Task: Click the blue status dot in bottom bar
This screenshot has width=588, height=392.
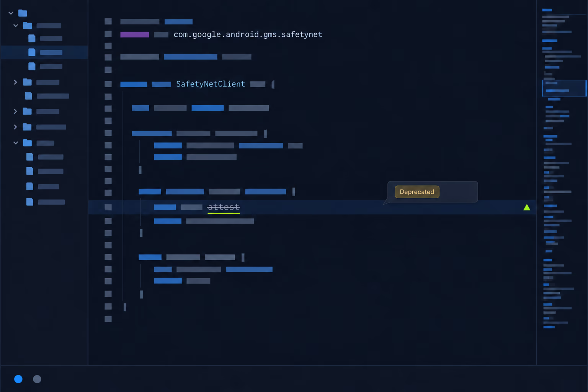Action: [18, 379]
